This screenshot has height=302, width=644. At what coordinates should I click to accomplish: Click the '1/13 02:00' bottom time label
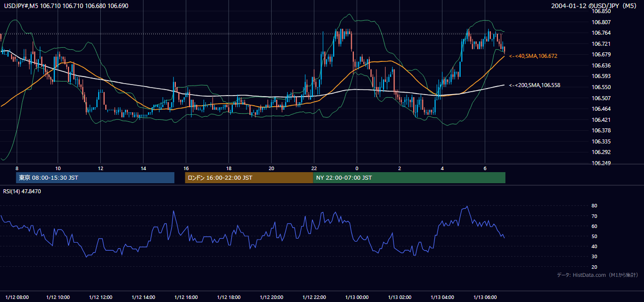[400, 297]
